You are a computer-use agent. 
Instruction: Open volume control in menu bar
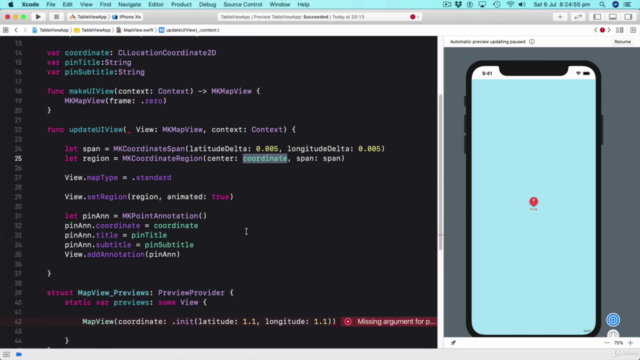pyautogui.click(x=522, y=4)
